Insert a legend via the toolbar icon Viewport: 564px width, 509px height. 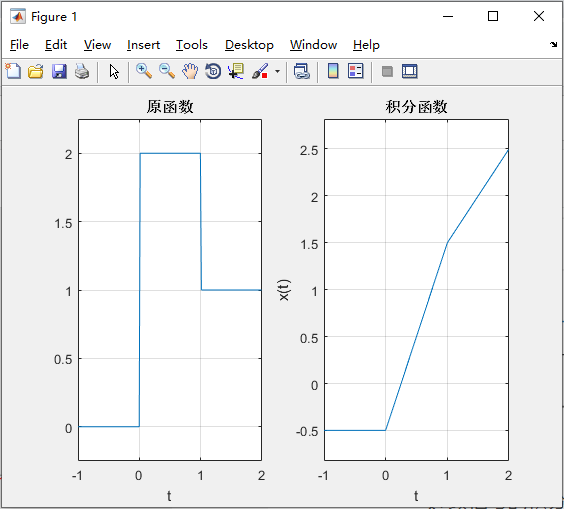[356, 71]
